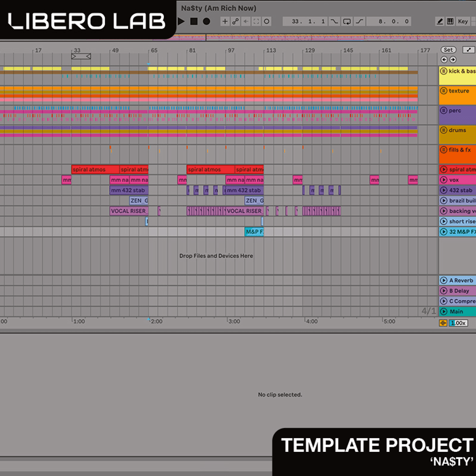Jump to next locator arrow

click(x=453, y=59)
